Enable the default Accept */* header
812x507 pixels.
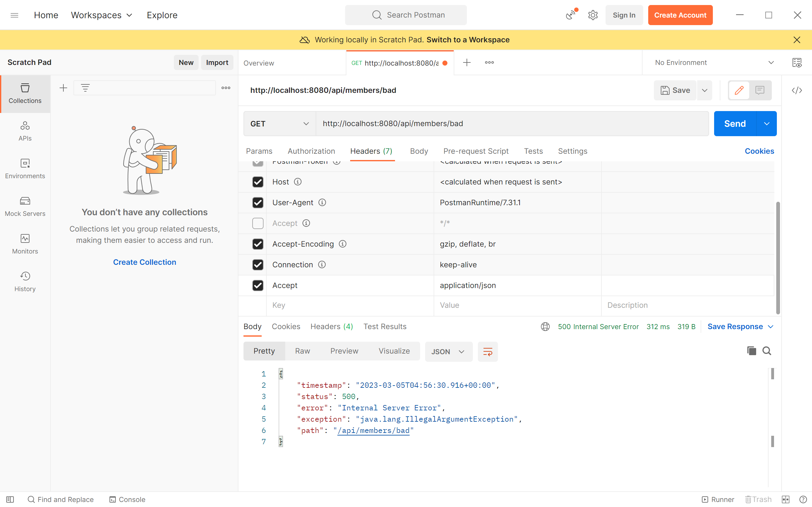[x=258, y=223]
